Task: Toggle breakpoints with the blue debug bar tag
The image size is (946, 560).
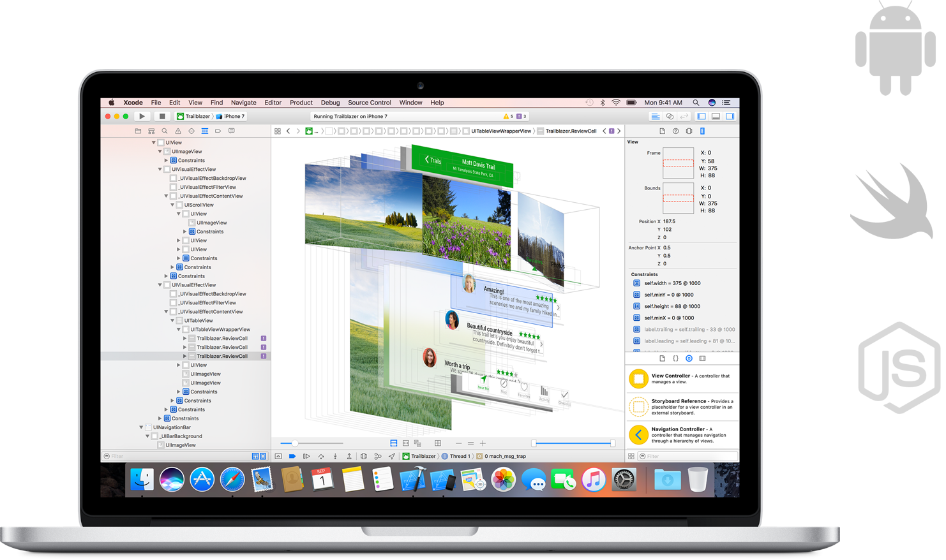Action: pyautogui.click(x=292, y=456)
